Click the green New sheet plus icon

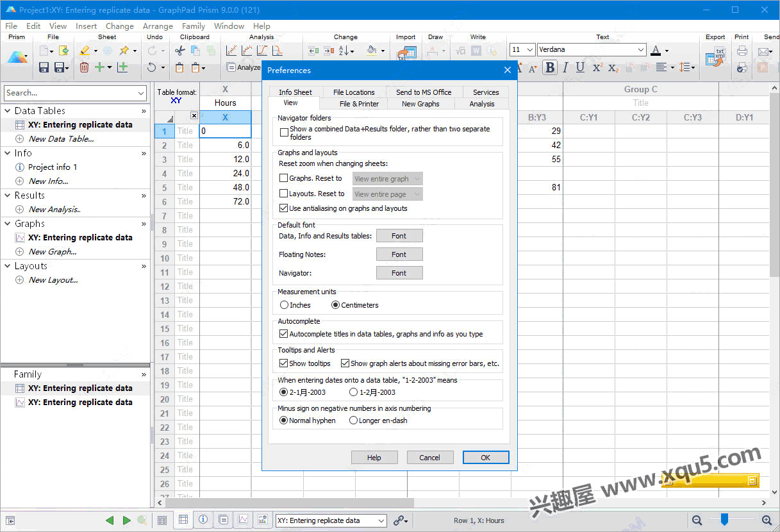point(99,67)
